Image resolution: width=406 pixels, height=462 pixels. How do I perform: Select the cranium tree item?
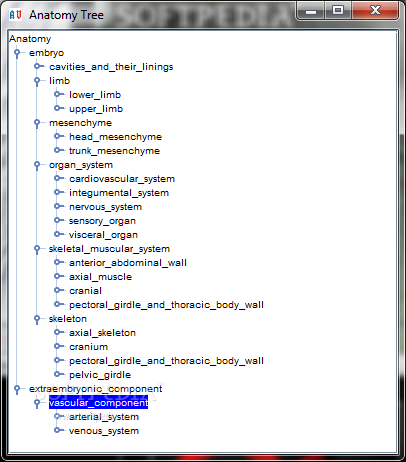click(88, 347)
